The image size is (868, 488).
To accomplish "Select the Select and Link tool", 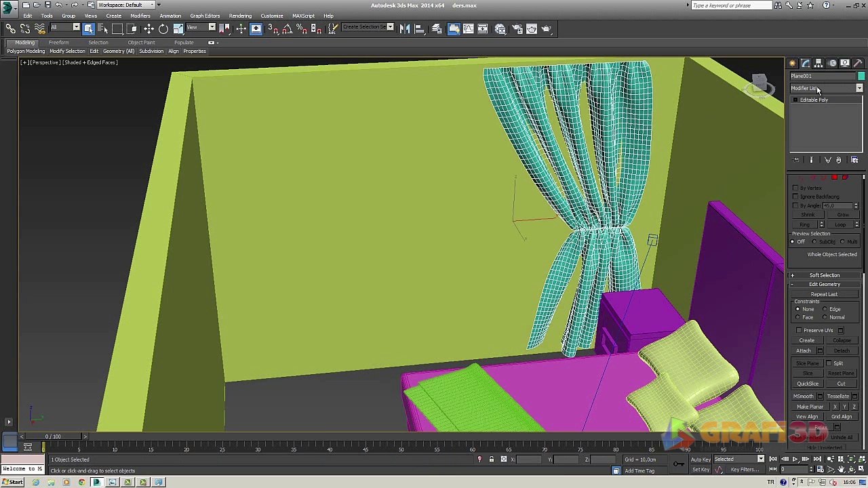I will pos(10,28).
